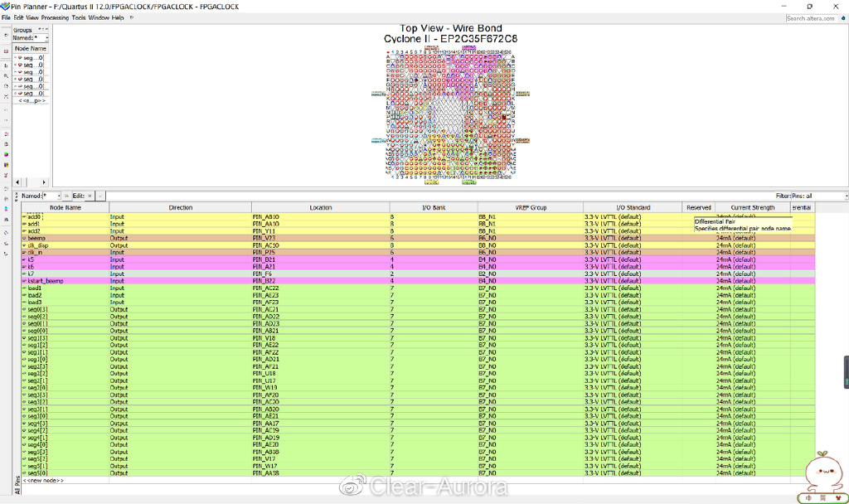The height and width of the screenshot is (504, 849).
Task: Sort by the Reserved column header
Action: (698, 207)
